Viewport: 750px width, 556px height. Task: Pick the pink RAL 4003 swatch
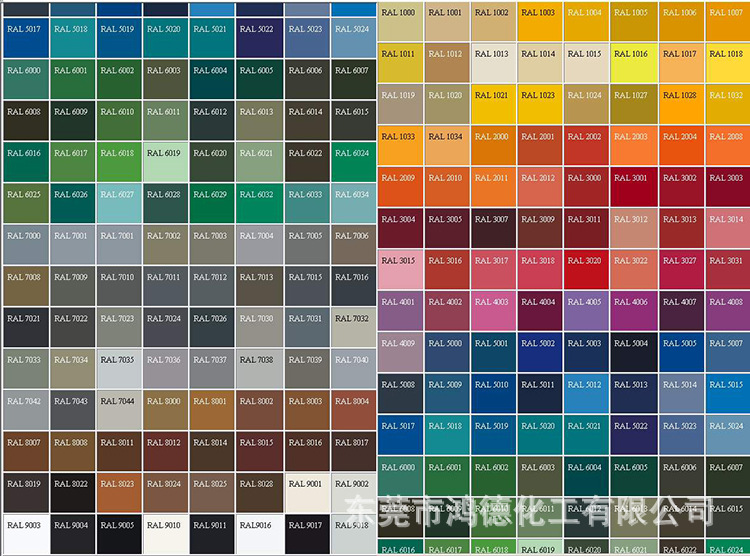(493, 311)
